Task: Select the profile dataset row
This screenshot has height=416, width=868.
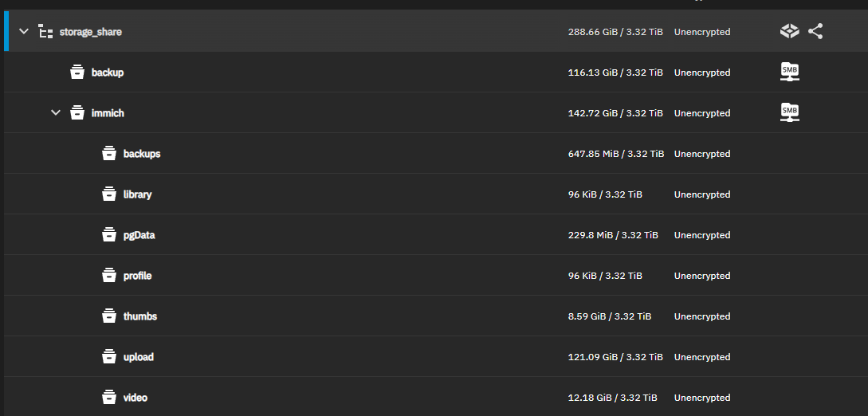Action: point(137,276)
